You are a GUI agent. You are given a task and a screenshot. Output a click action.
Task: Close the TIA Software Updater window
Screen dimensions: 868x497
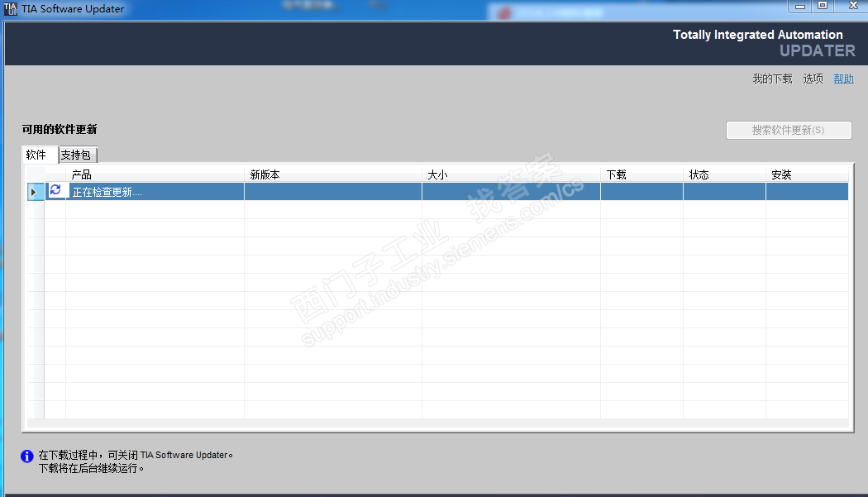[854, 6]
